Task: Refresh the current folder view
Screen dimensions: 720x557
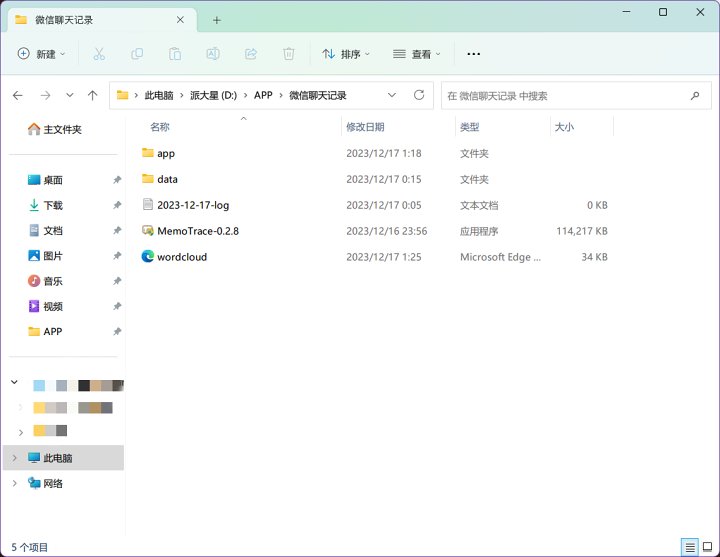Action: coord(419,96)
